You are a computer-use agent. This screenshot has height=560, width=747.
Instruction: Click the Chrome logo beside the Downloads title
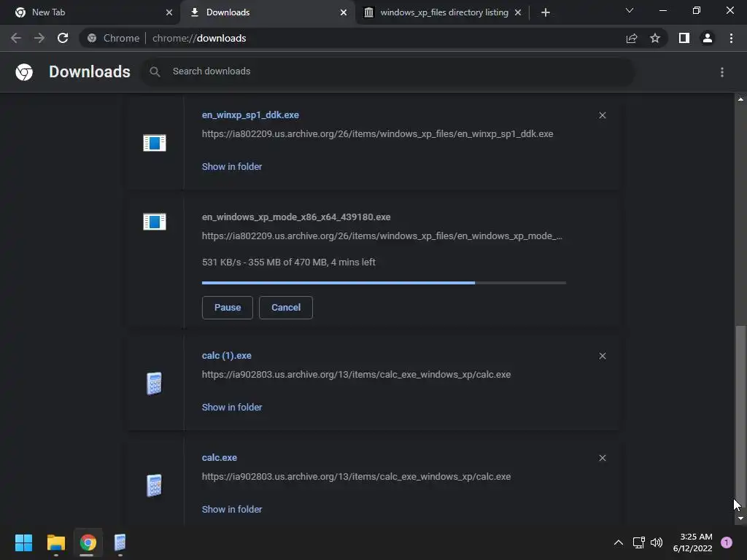[x=24, y=72]
